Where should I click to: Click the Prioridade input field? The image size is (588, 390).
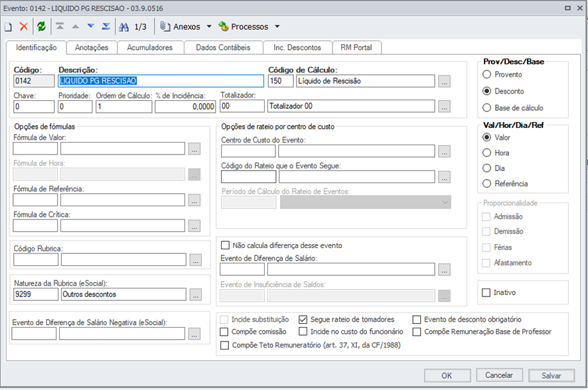click(x=75, y=106)
